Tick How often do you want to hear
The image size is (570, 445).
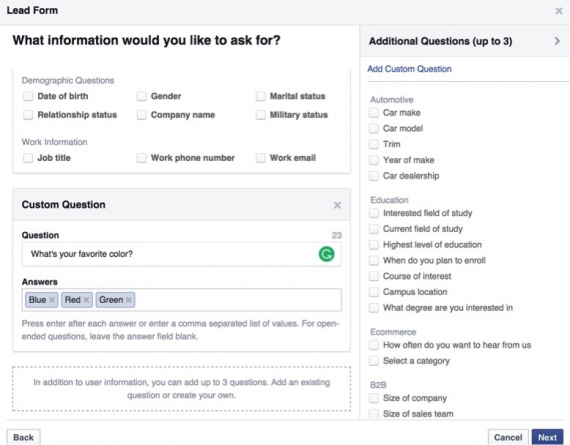pyautogui.click(x=374, y=345)
